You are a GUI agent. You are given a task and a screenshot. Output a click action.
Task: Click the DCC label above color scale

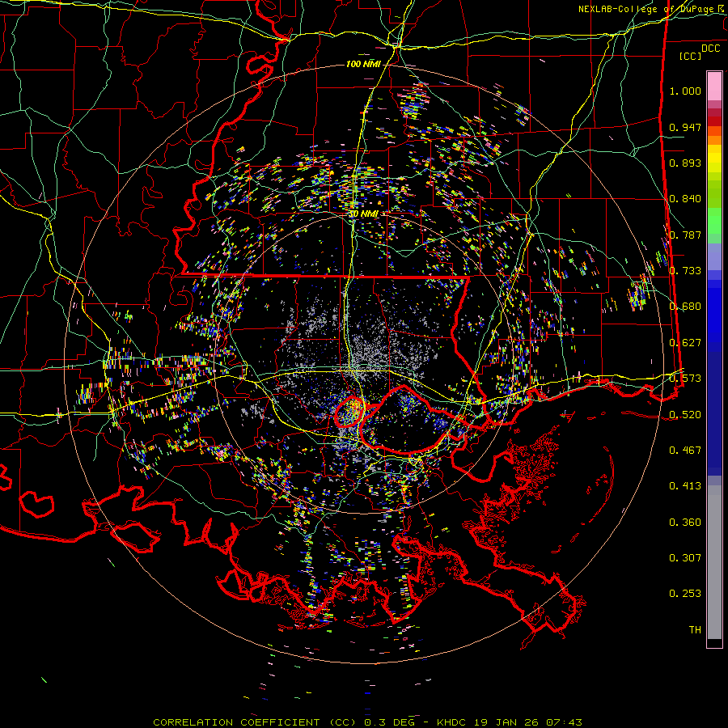[710, 49]
